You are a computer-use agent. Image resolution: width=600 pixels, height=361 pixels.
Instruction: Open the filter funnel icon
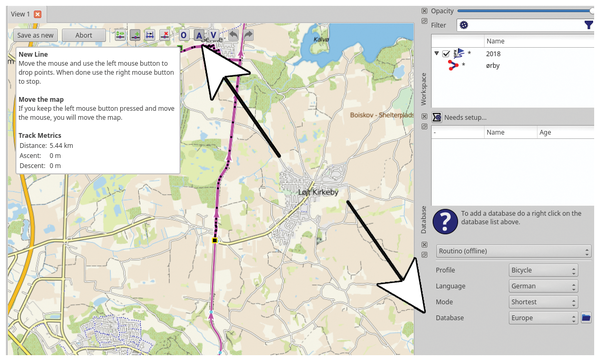point(589,25)
